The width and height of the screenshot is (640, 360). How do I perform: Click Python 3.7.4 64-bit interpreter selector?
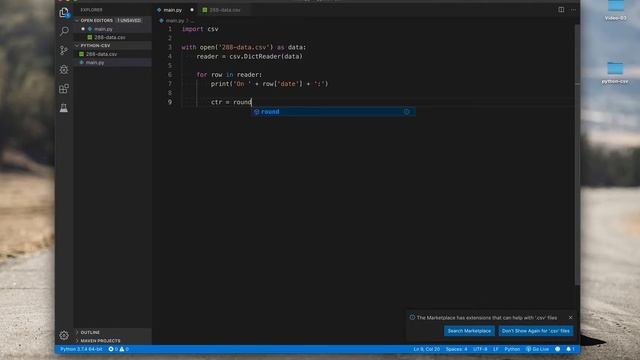coord(81,349)
